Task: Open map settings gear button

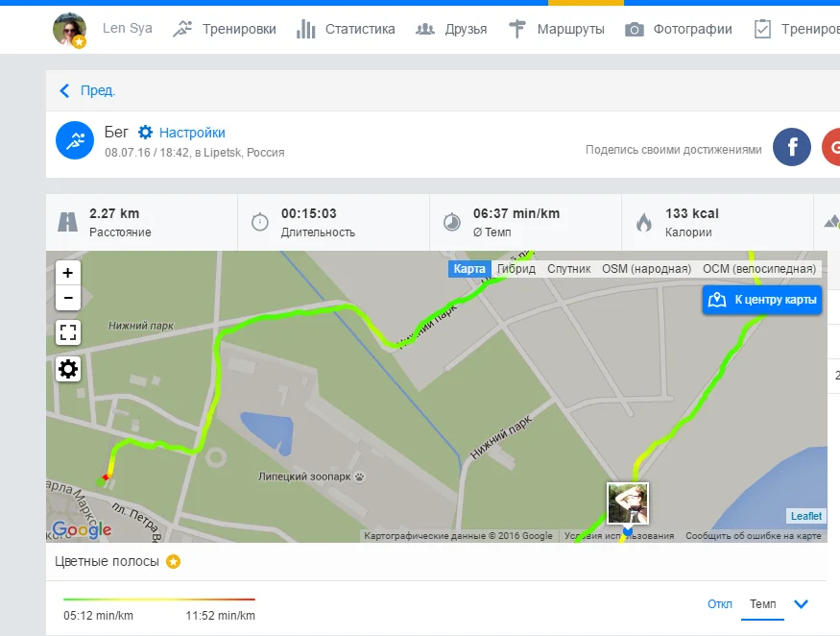Action: (x=68, y=369)
